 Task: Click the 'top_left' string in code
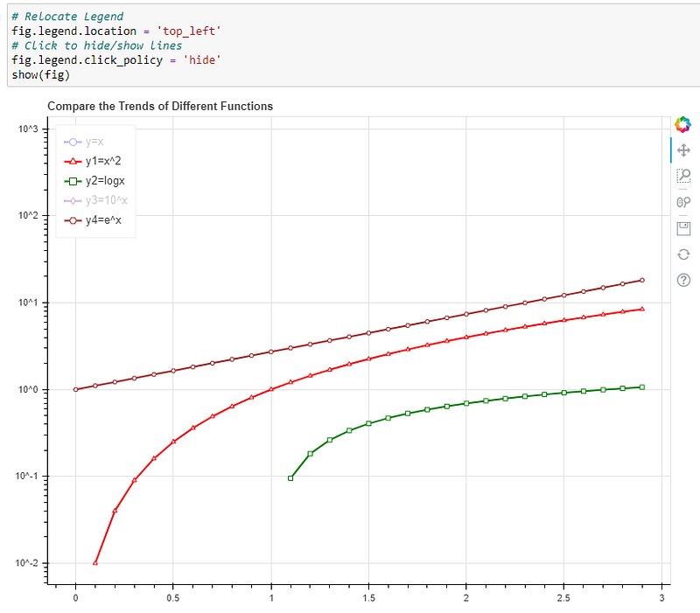coord(188,31)
